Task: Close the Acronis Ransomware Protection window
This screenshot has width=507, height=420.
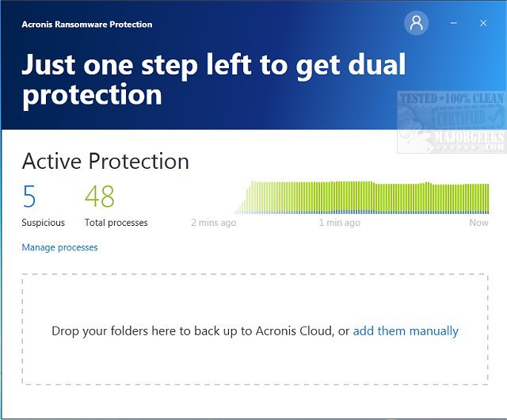Action: (x=483, y=23)
